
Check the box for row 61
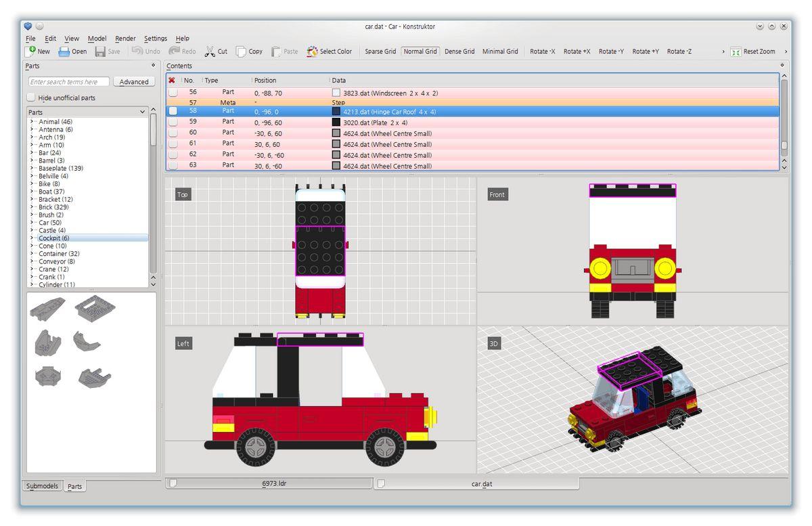(173, 144)
